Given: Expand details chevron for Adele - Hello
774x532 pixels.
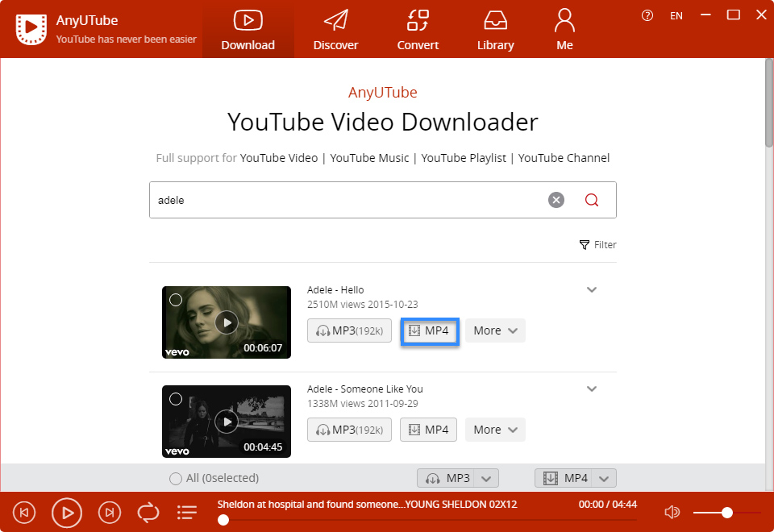Looking at the screenshot, I should coord(591,289).
